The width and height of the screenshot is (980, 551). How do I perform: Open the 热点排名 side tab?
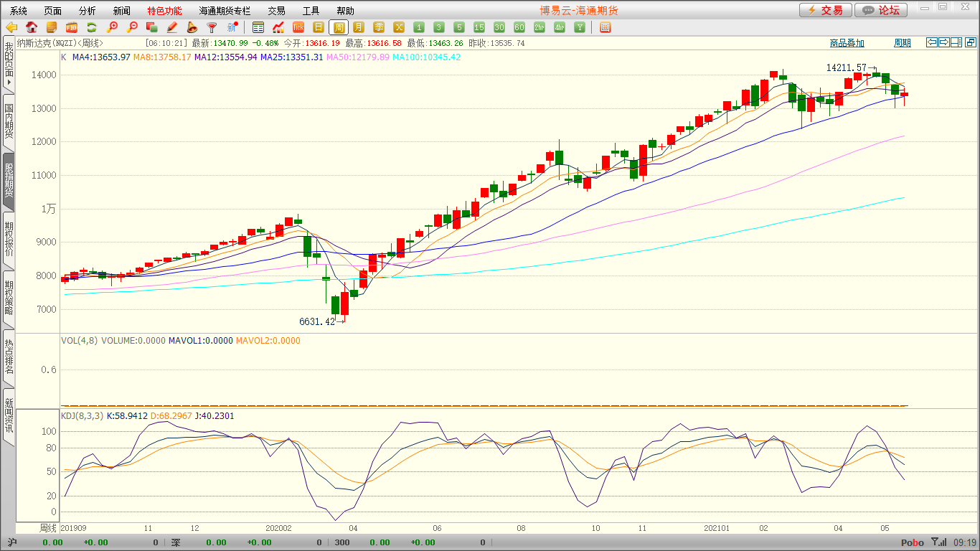click(x=9, y=357)
